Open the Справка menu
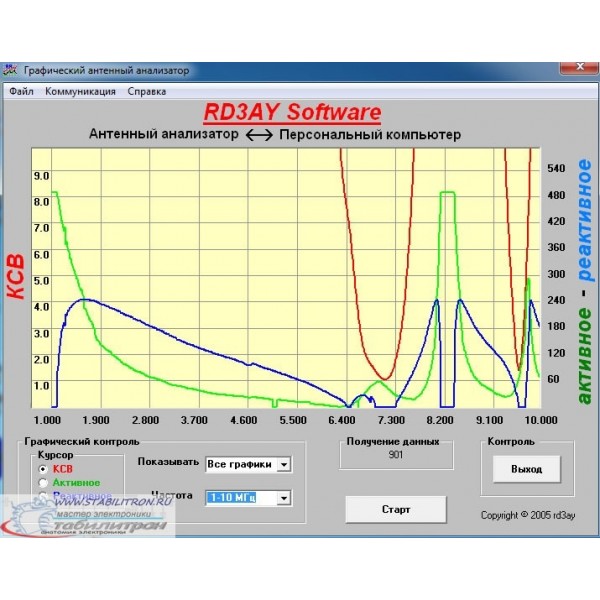600x600 pixels. (x=147, y=91)
